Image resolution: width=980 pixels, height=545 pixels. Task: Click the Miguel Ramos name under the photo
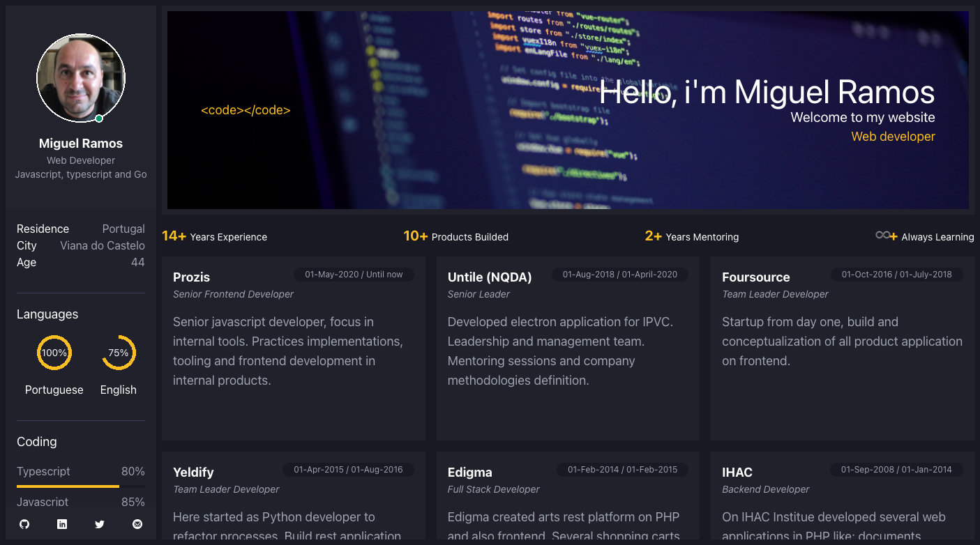coord(80,144)
